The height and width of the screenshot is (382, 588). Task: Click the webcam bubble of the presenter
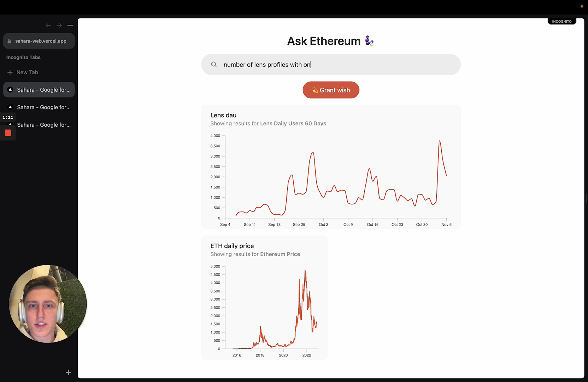tap(48, 304)
